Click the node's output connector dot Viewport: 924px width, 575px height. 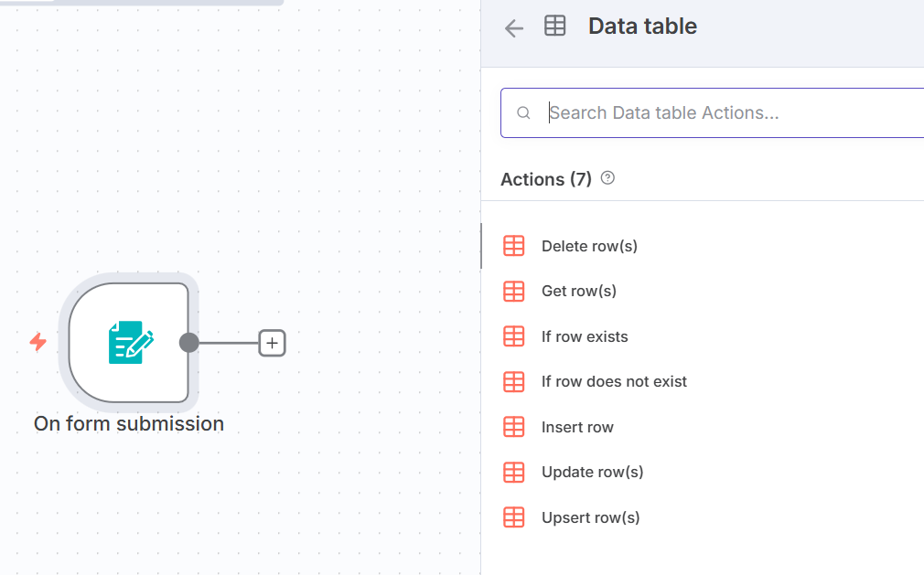189,343
